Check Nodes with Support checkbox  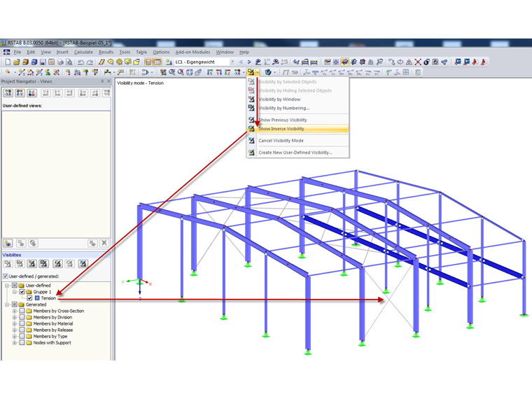pos(22,343)
